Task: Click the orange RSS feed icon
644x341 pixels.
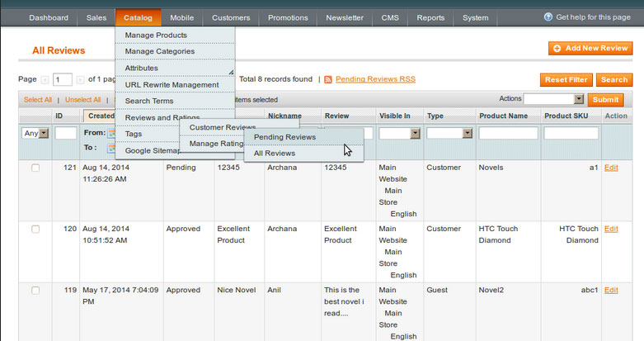Action: coord(328,80)
